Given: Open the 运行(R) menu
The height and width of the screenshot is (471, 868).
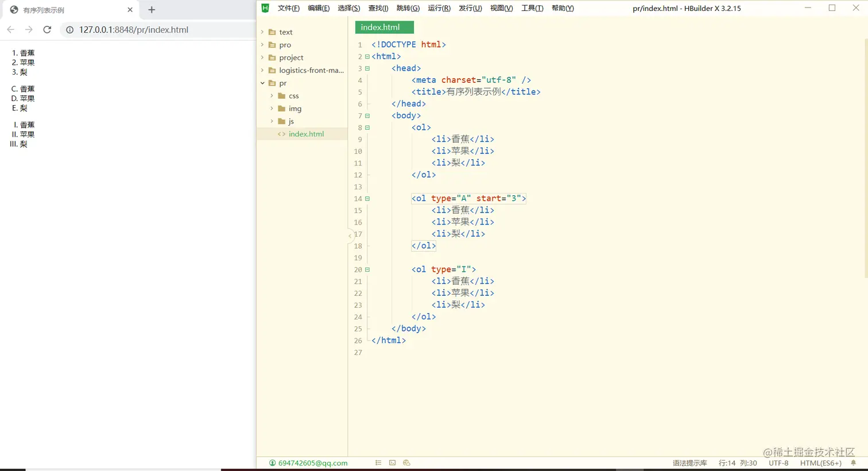Looking at the screenshot, I should click(x=439, y=8).
